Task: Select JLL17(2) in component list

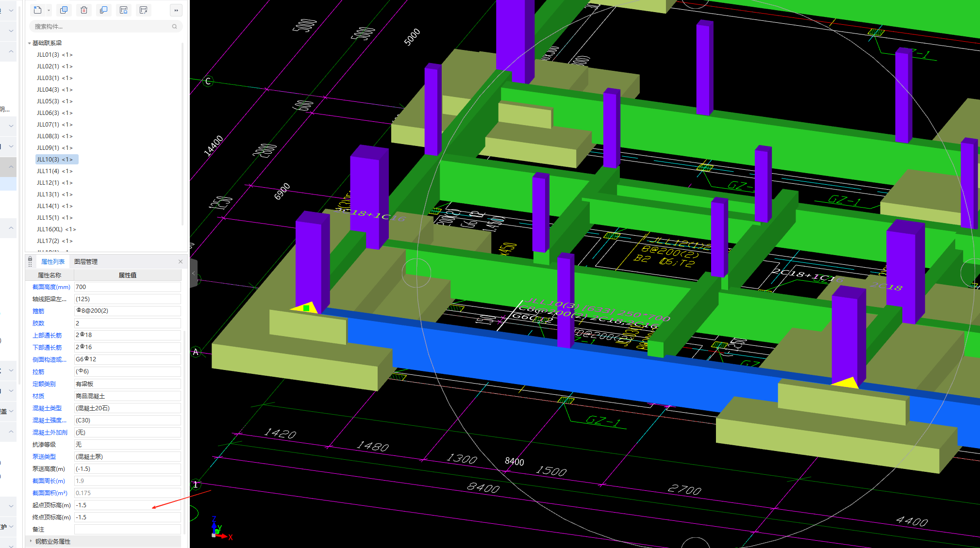Action: pyautogui.click(x=54, y=241)
